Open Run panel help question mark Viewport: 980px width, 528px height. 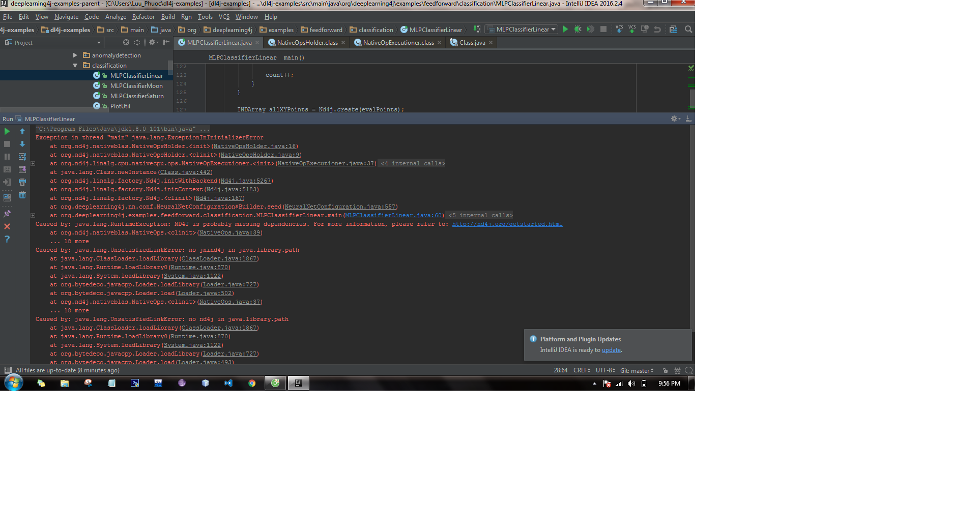(x=7, y=239)
